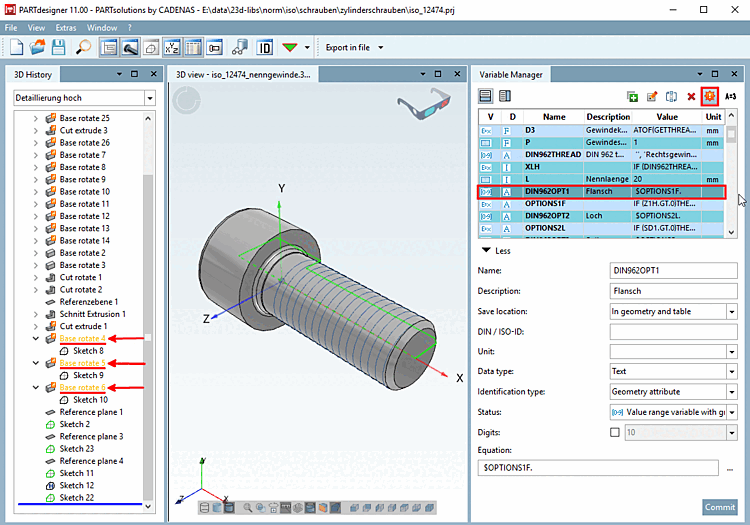
Task: Open the Data type dropdown
Action: 731,371
